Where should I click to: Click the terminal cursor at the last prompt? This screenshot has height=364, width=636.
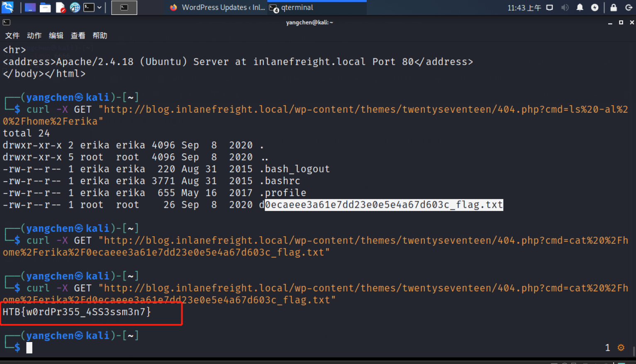coord(29,348)
